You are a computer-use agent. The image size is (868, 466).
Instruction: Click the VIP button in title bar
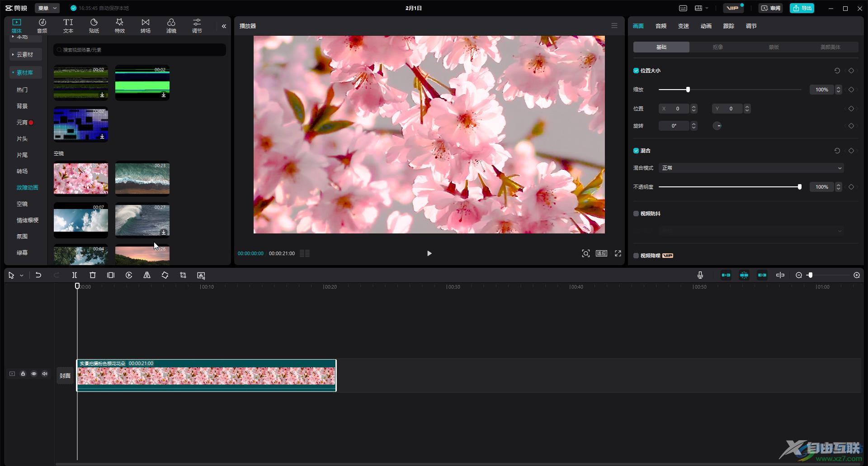[733, 8]
